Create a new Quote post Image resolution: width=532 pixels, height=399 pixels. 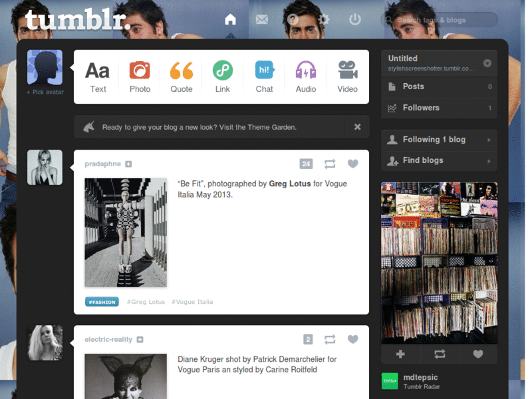pos(181,77)
